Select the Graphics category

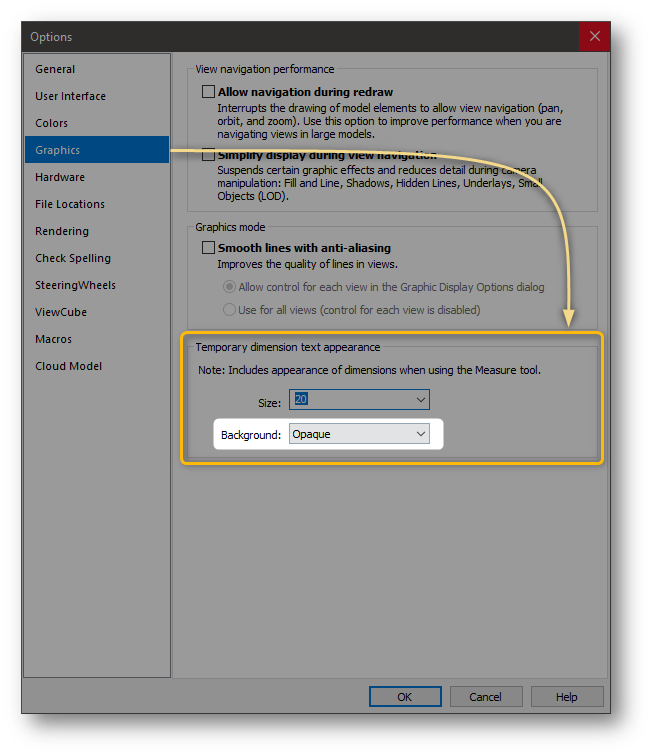pos(97,150)
